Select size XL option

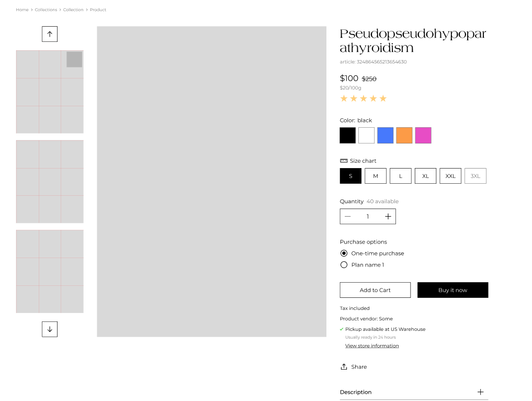pos(425,176)
